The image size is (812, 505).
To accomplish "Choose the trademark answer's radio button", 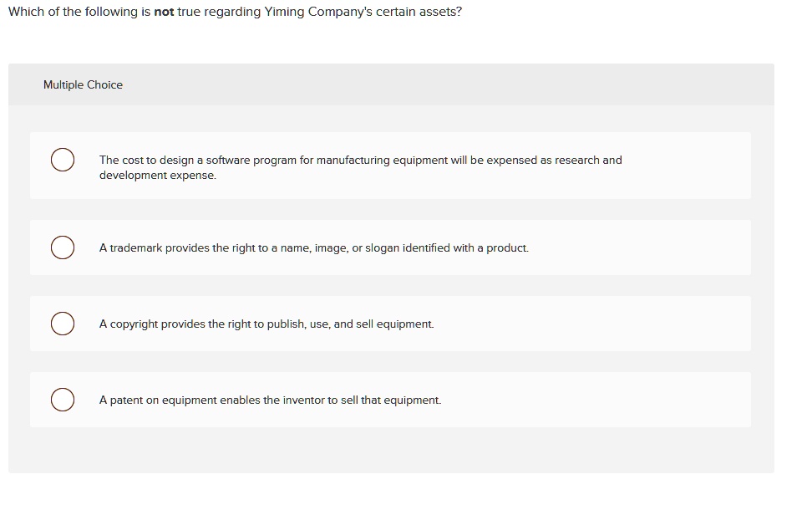I will (61, 248).
